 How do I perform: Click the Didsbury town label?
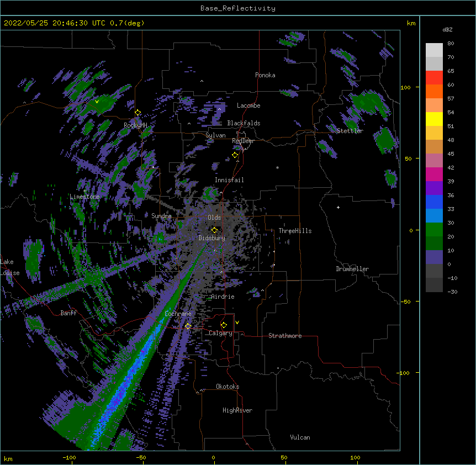pos(212,238)
